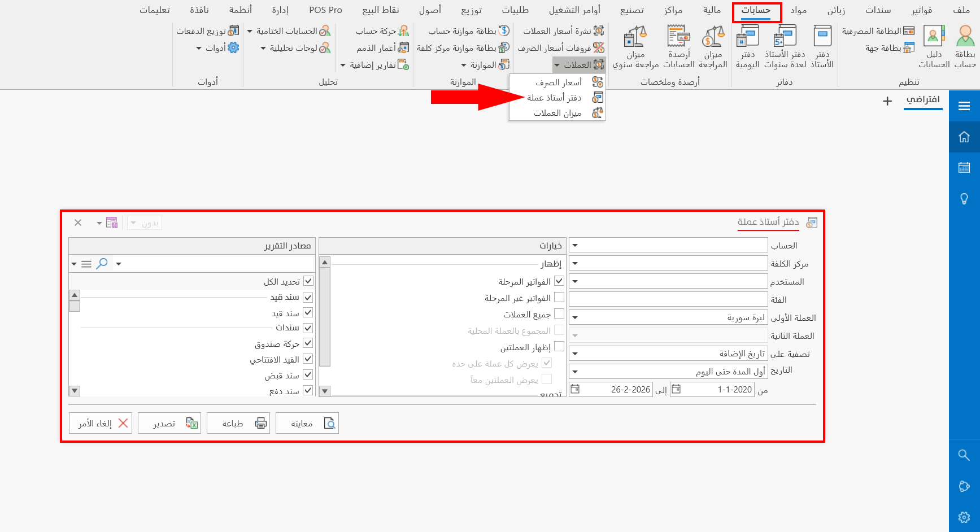
Task: Open التاريخ date range dropdown
Action: click(575, 372)
